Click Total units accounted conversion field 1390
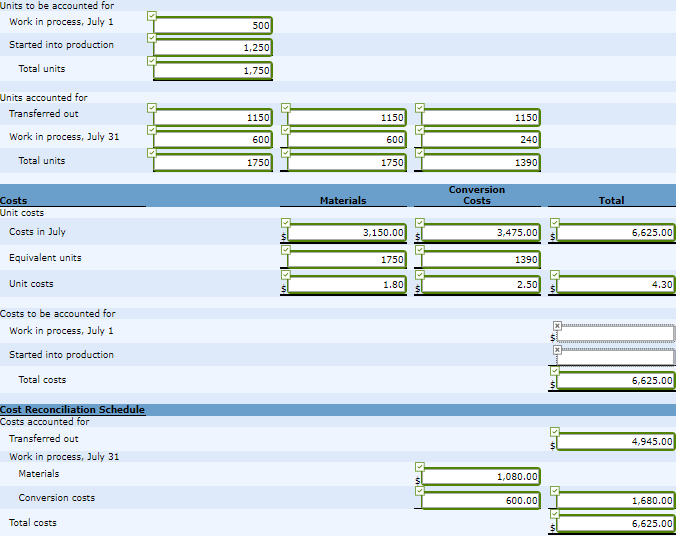This screenshot has width=680, height=537. click(x=481, y=162)
